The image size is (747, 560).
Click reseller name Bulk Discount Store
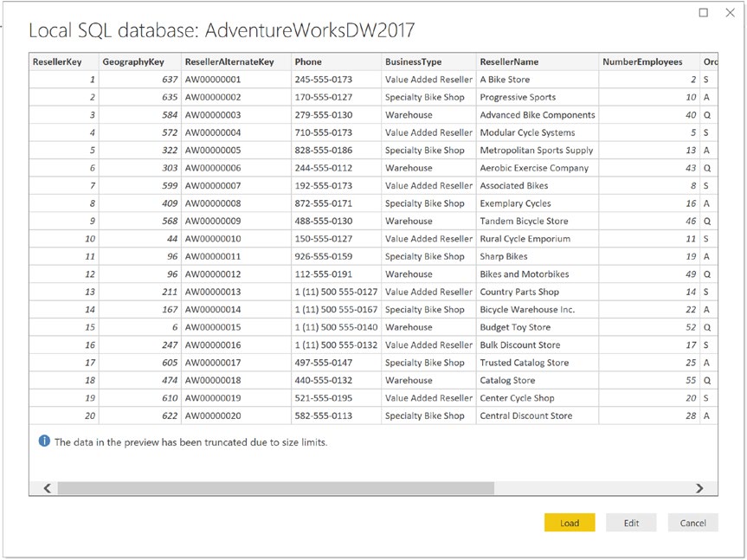point(519,344)
